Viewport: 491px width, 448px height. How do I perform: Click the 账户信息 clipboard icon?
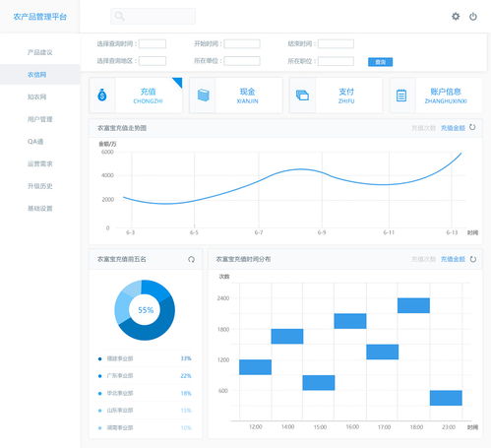(x=401, y=96)
